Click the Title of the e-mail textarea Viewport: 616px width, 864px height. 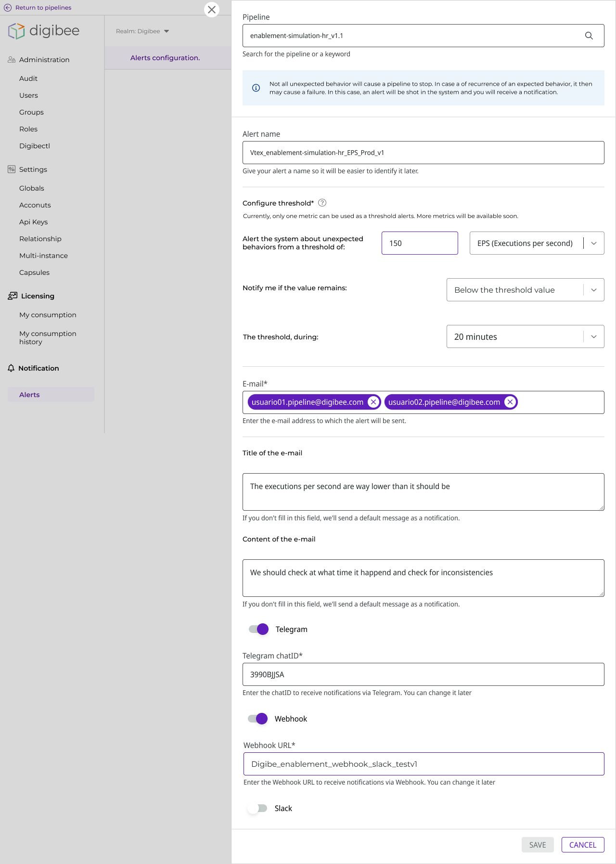(x=423, y=492)
